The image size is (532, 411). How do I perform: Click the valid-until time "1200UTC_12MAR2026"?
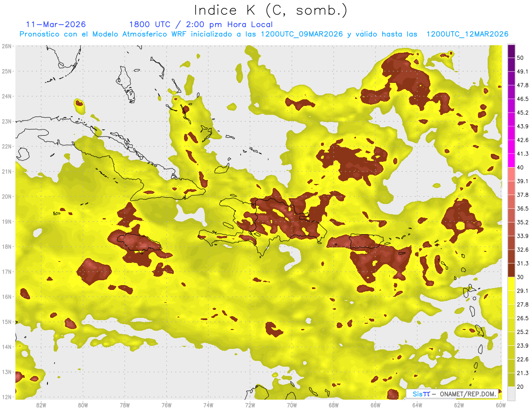click(x=467, y=34)
